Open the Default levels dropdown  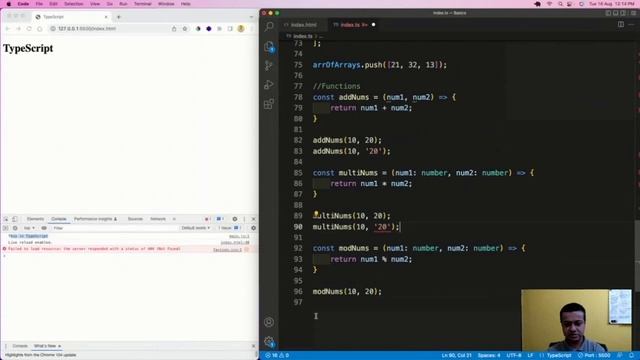(196, 228)
